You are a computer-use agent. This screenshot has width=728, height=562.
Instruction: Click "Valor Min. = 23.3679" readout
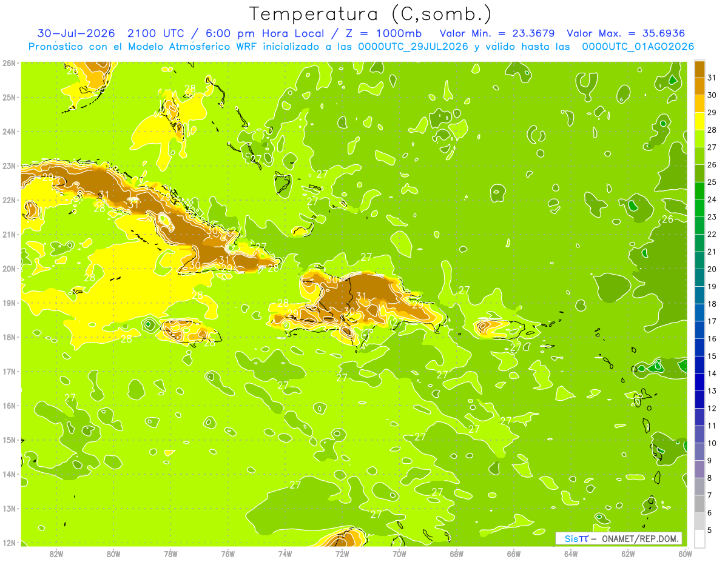(x=497, y=33)
